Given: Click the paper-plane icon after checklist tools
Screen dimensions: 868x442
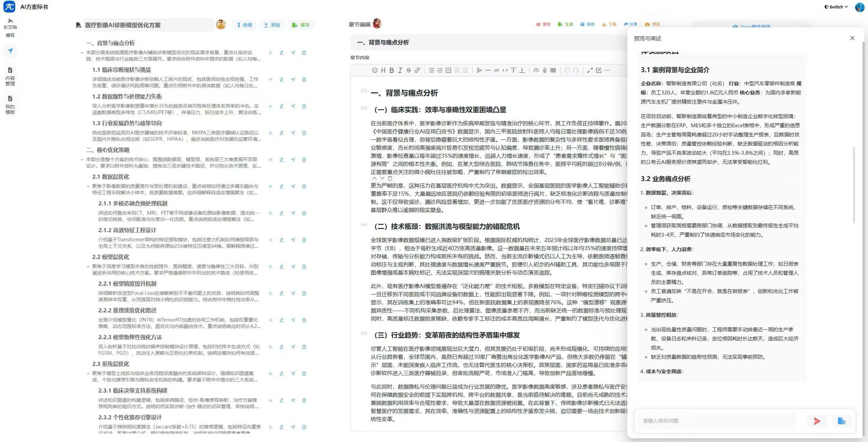Looking at the screenshot, I should pos(479,70).
